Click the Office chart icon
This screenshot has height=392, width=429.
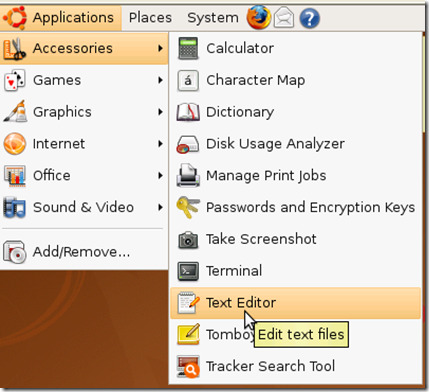(15, 176)
